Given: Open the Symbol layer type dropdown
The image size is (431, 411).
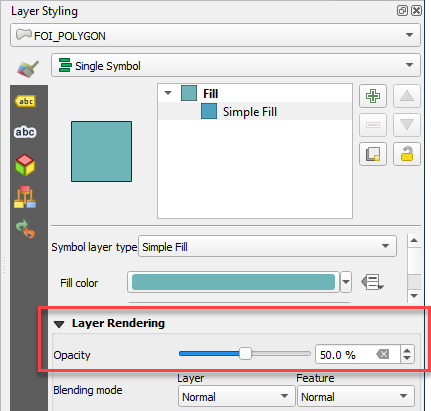Looking at the screenshot, I should (267, 246).
